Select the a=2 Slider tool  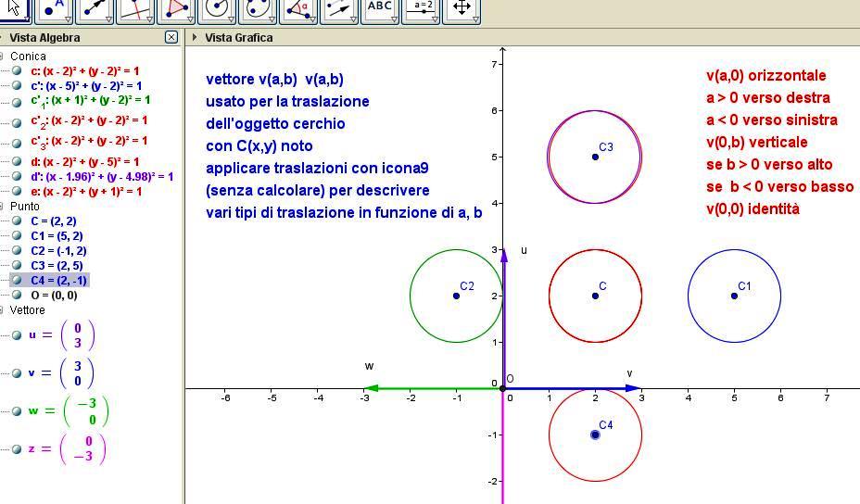tap(420, 10)
